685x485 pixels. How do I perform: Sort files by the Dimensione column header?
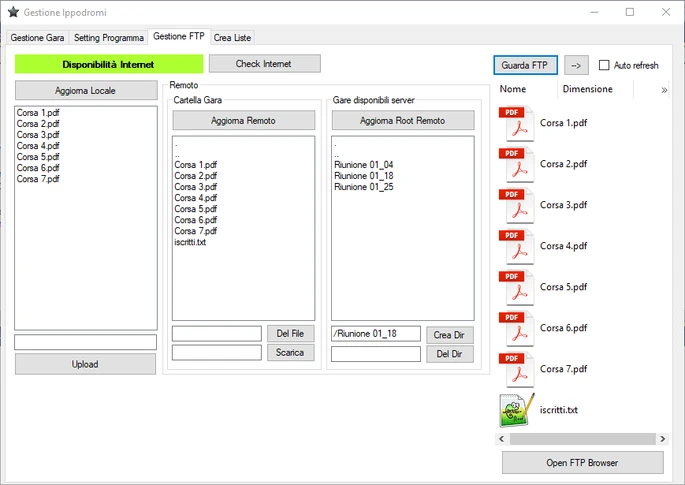[588, 89]
